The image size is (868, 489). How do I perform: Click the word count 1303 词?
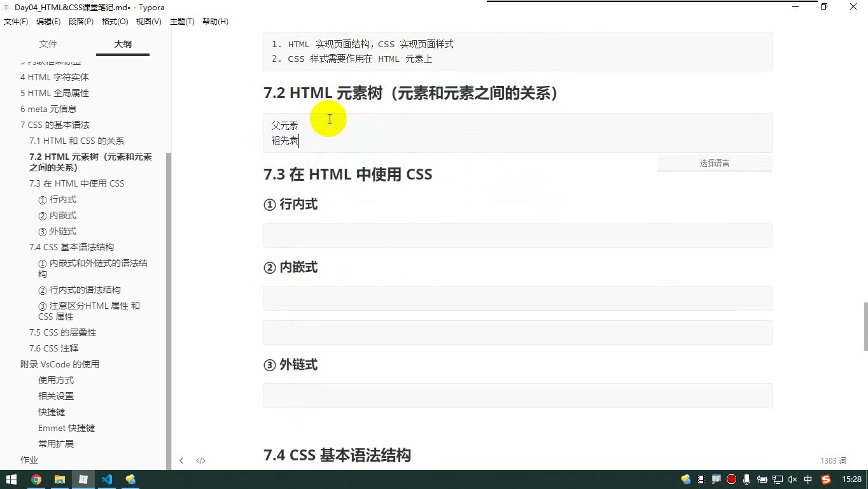coord(833,460)
